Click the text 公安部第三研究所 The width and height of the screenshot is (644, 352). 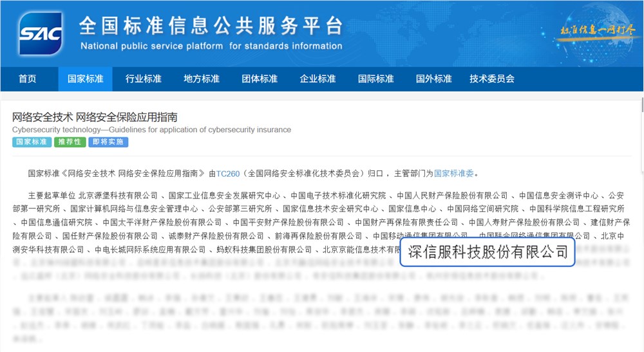[x=240, y=209]
